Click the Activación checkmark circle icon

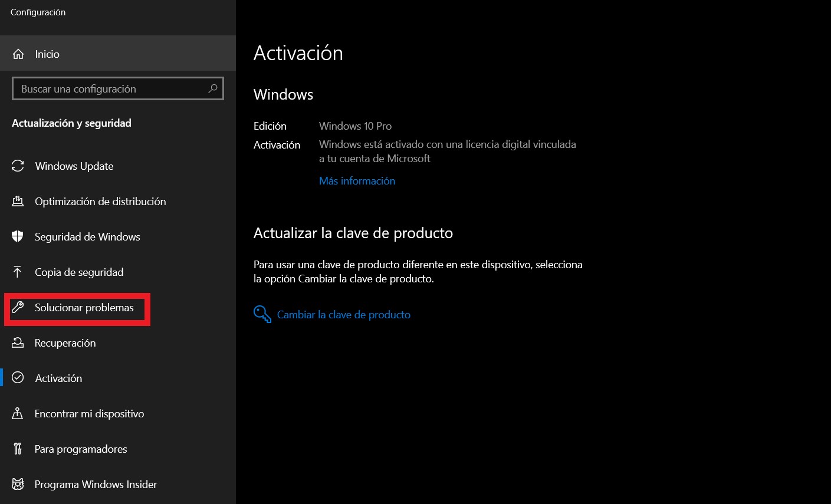click(18, 378)
